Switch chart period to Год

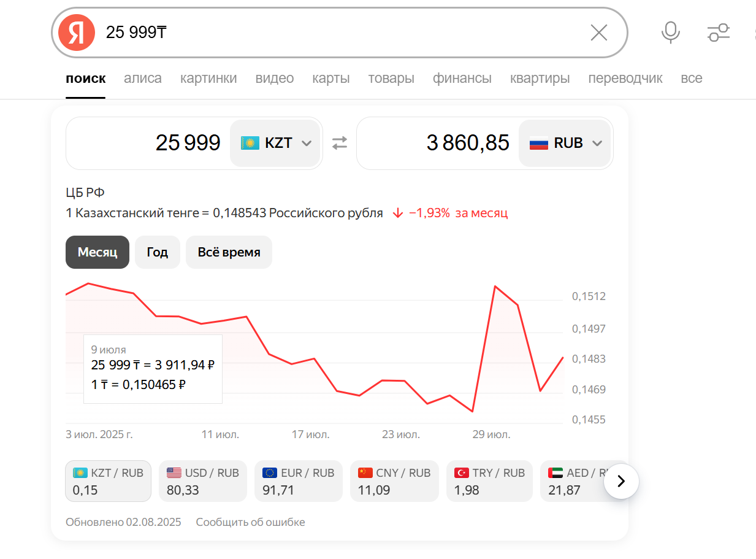pyautogui.click(x=158, y=252)
